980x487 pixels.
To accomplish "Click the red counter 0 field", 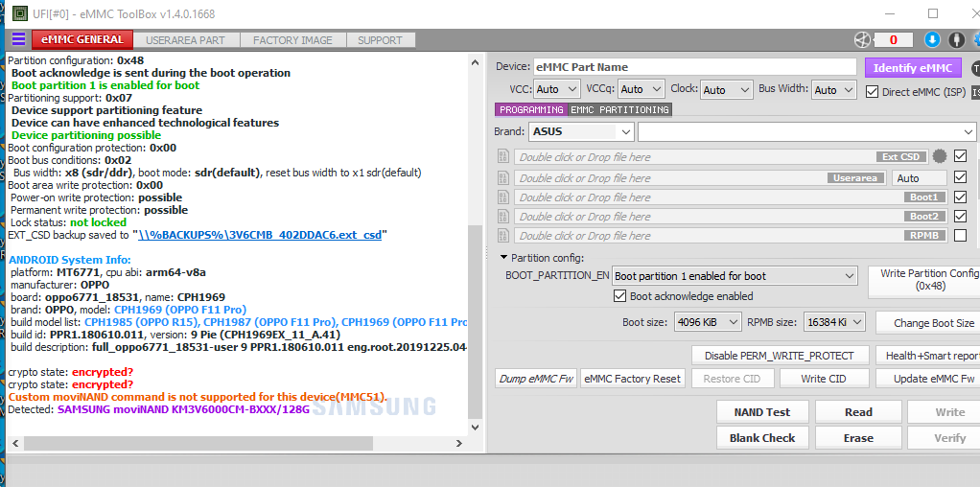I will click(893, 40).
